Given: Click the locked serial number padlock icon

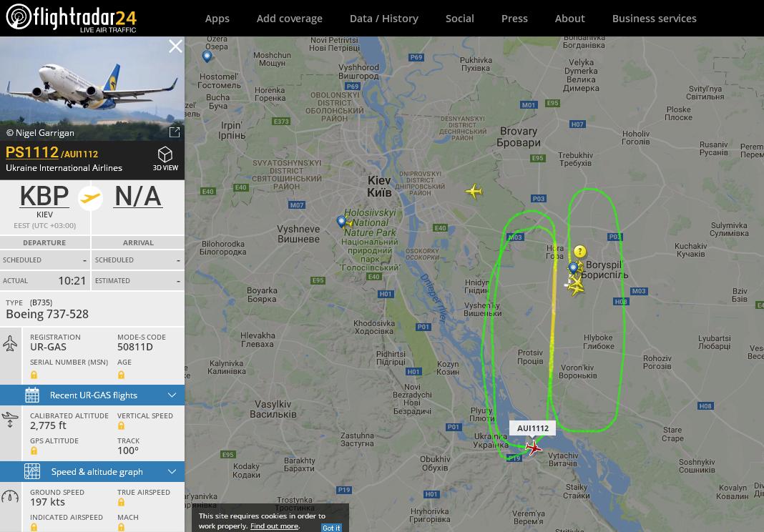Looking at the screenshot, I should (34, 375).
